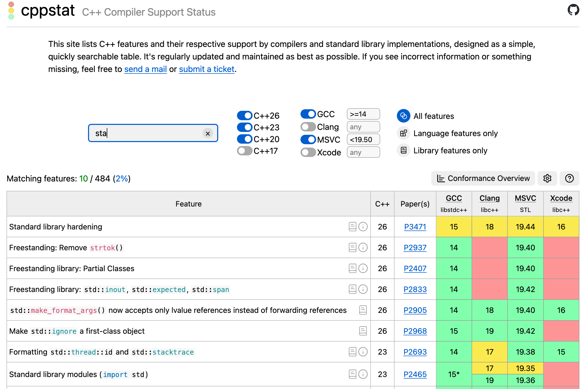Select Language features only icon

click(x=403, y=133)
